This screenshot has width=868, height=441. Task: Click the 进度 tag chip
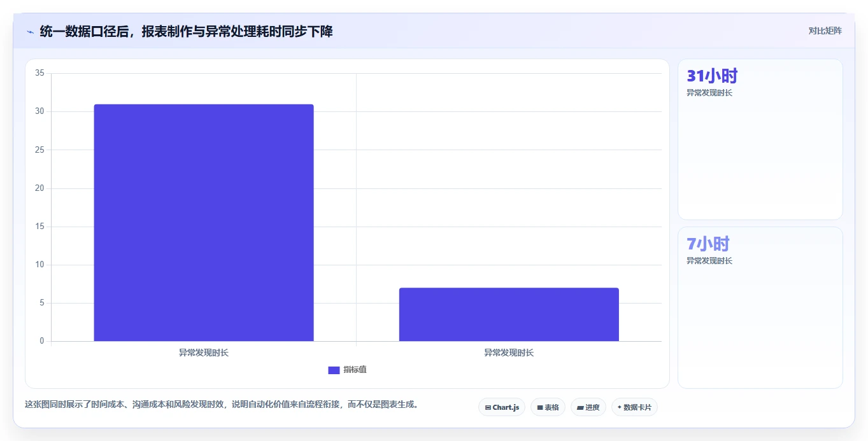point(588,407)
